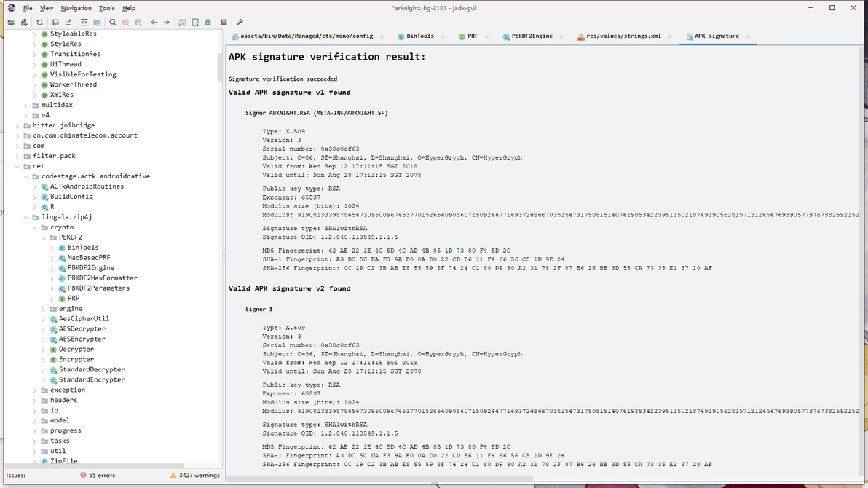868x488 pixels.
Task: Click the 55 errors status indicator
Action: point(98,476)
